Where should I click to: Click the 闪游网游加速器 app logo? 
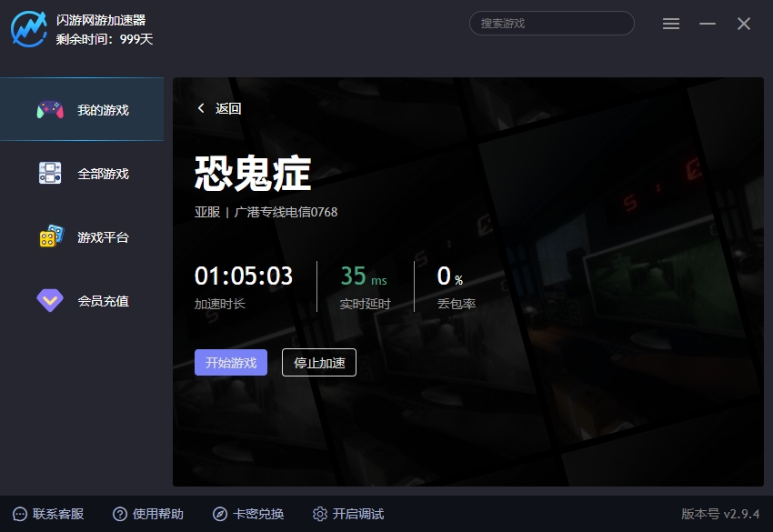point(28,28)
